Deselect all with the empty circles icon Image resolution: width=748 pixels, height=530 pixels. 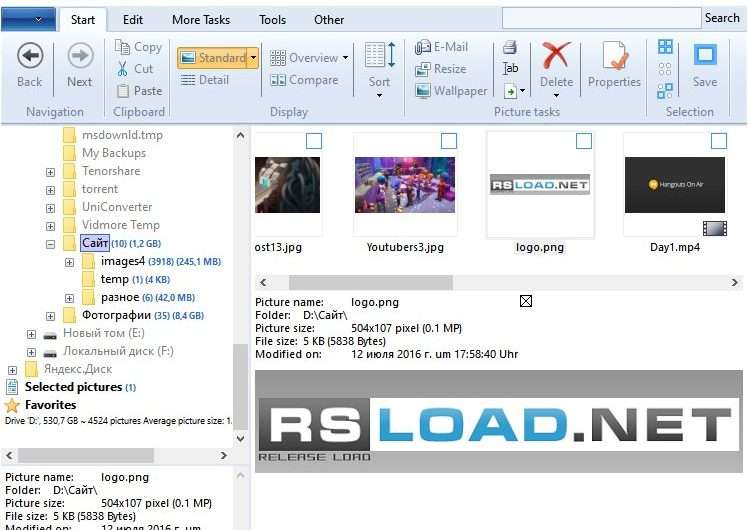665,69
